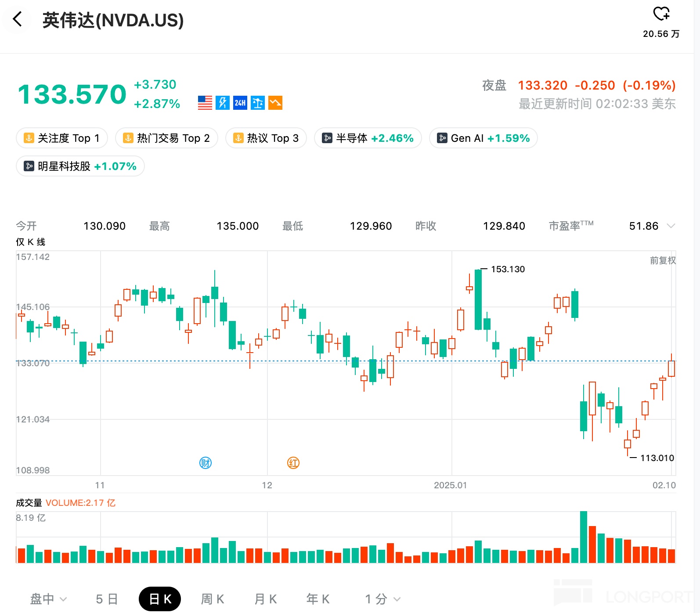Click the 英伟达(NVDA.US) title
Screen dimensions: 700x613
coord(113,20)
